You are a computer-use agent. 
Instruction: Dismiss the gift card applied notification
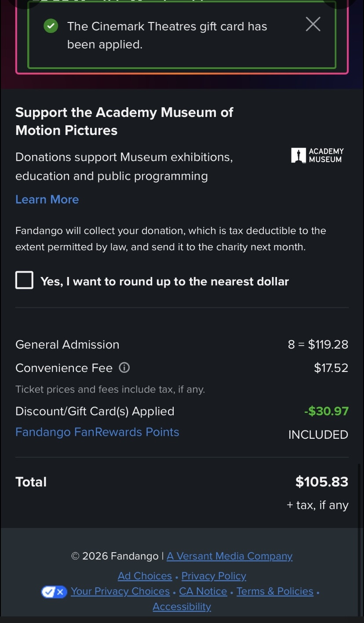coord(313,24)
